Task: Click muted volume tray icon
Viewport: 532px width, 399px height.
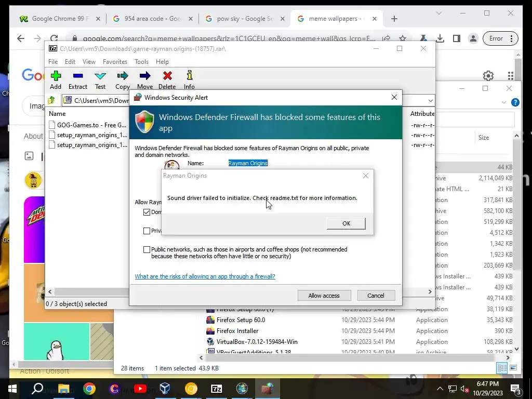Action: coord(465,389)
